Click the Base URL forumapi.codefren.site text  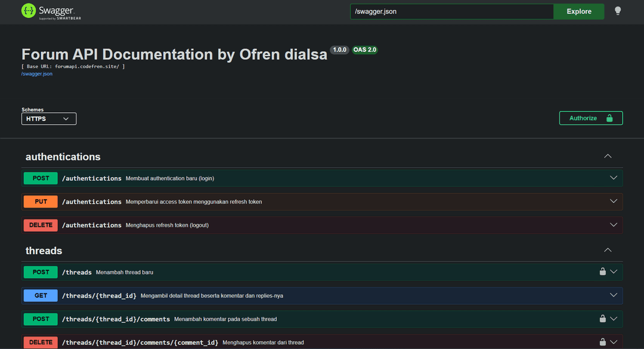(73, 66)
